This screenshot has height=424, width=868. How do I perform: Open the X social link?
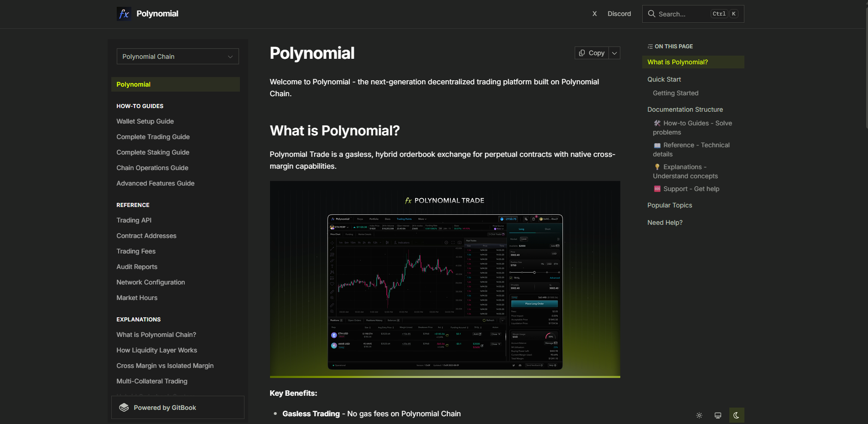click(x=595, y=14)
